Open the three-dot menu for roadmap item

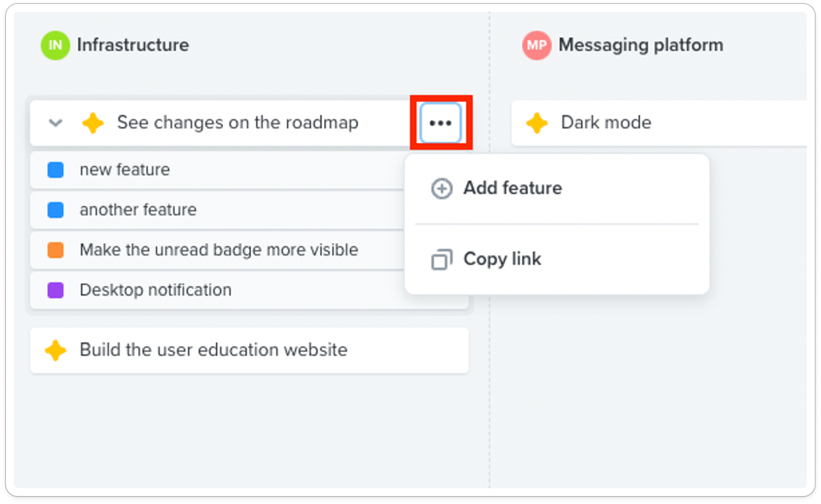pyautogui.click(x=441, y=123)
